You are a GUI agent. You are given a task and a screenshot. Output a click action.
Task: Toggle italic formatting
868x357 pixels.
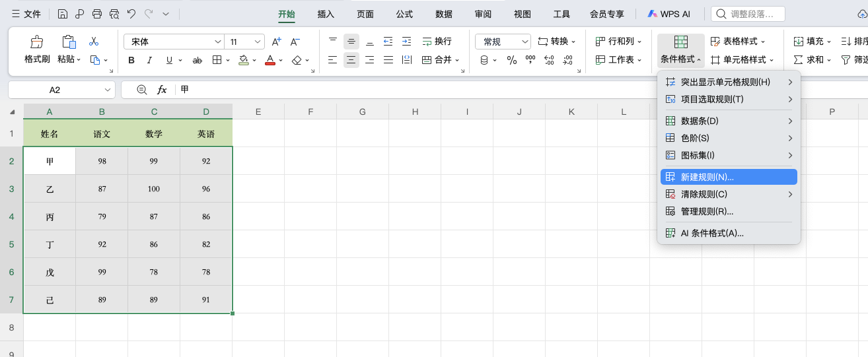click(150, 60)
